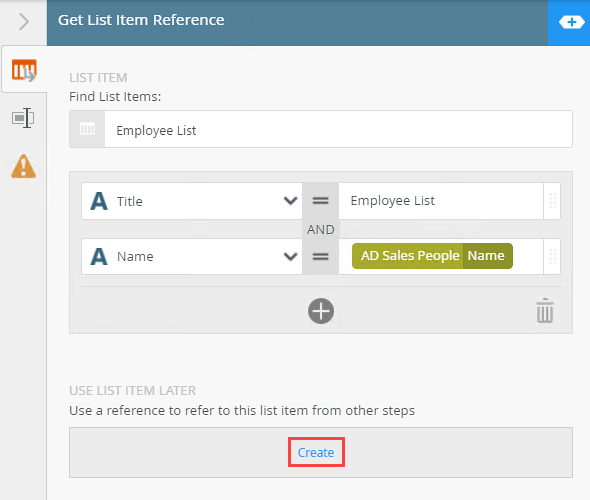
Task: Delete the filter with trash icon
Action: [545, 310]
